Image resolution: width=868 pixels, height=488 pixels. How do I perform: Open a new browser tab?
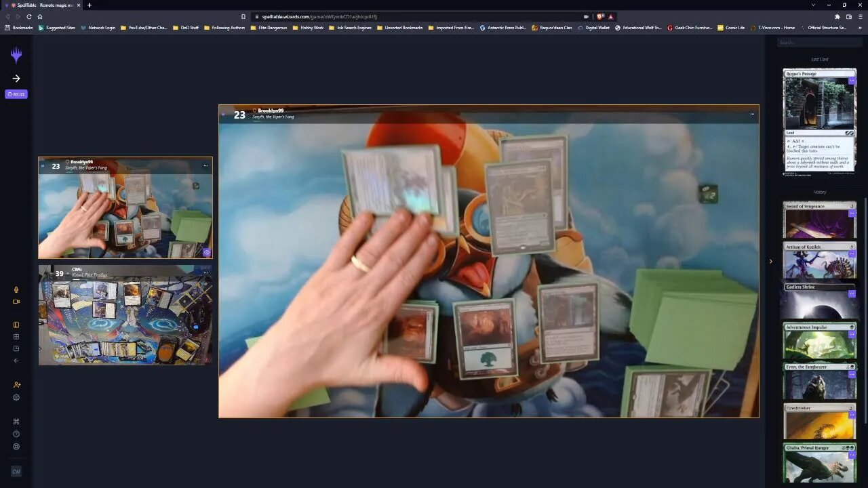pos(89,5)
